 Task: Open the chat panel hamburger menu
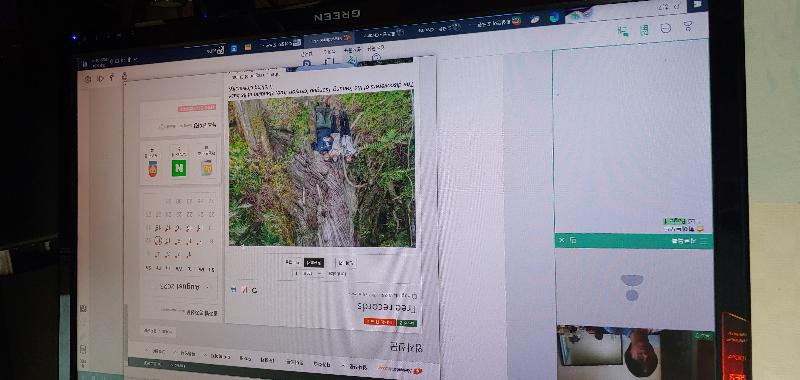[x=704, y=242]
